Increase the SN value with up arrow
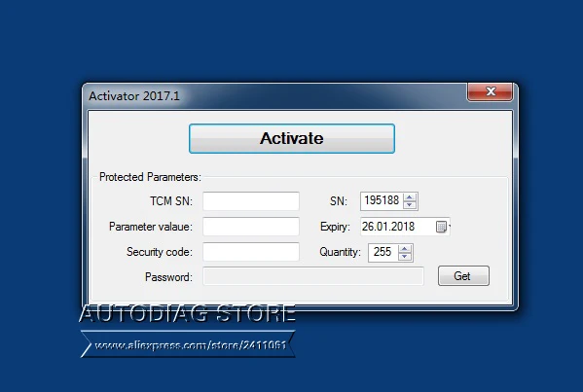This screenshot has height=392, width=583. (x=410, y=197)
